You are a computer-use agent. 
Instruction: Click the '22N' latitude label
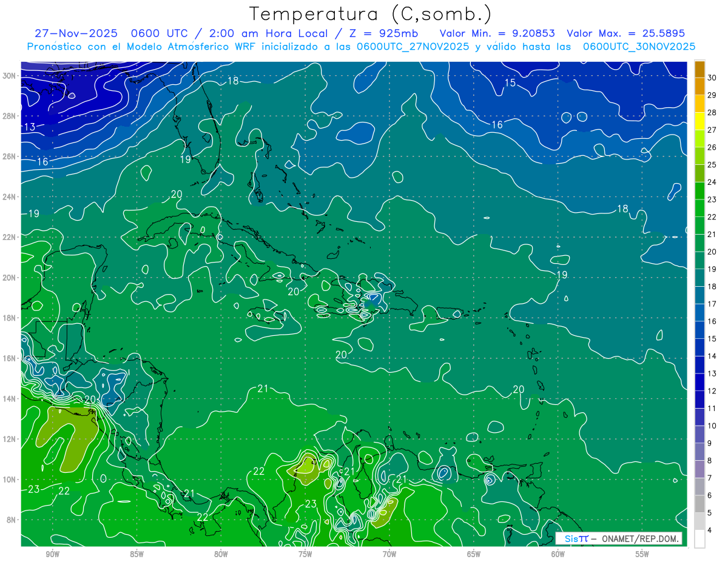coord(9,237)
